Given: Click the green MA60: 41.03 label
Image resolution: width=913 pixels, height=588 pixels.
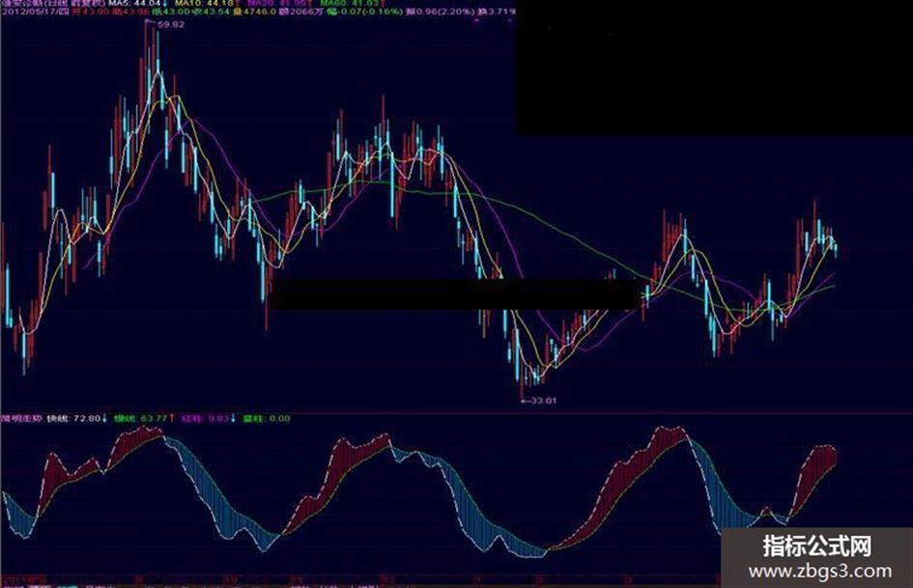Looking at the screenshot, I should coord(350,3).
